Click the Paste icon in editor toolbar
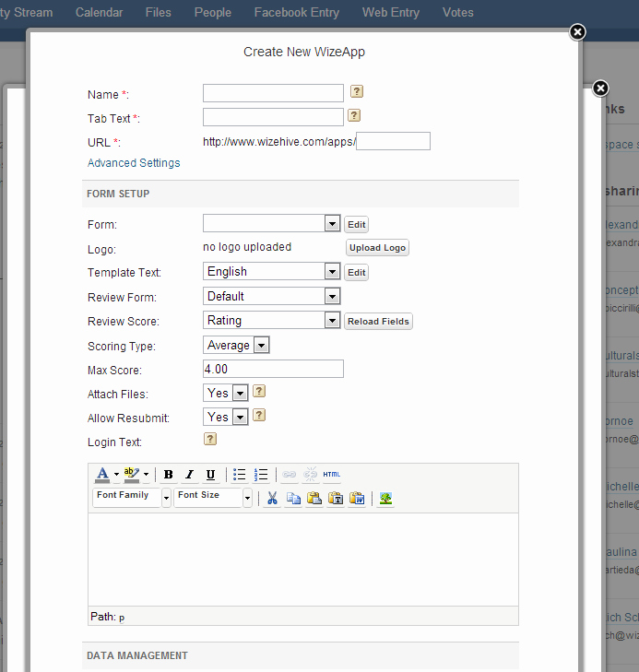Image resolution: width=639 pixels, height=672 pixels. coord(314,499)
